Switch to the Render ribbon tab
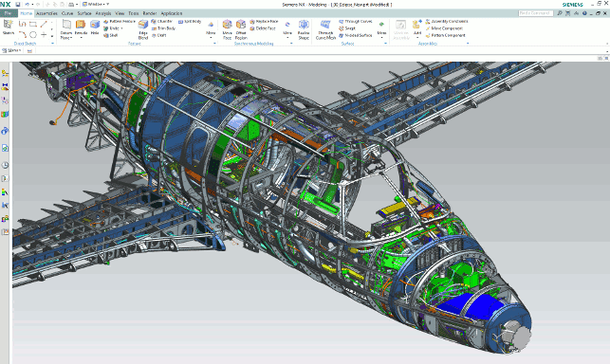The height and width of the screenshot is (364, 610). (x=149, y=13)
